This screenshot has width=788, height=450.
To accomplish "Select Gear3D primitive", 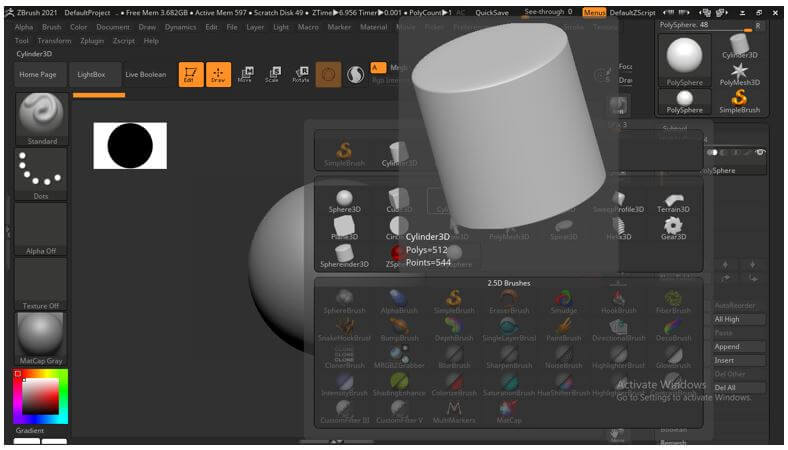I will tap(673, 229).
